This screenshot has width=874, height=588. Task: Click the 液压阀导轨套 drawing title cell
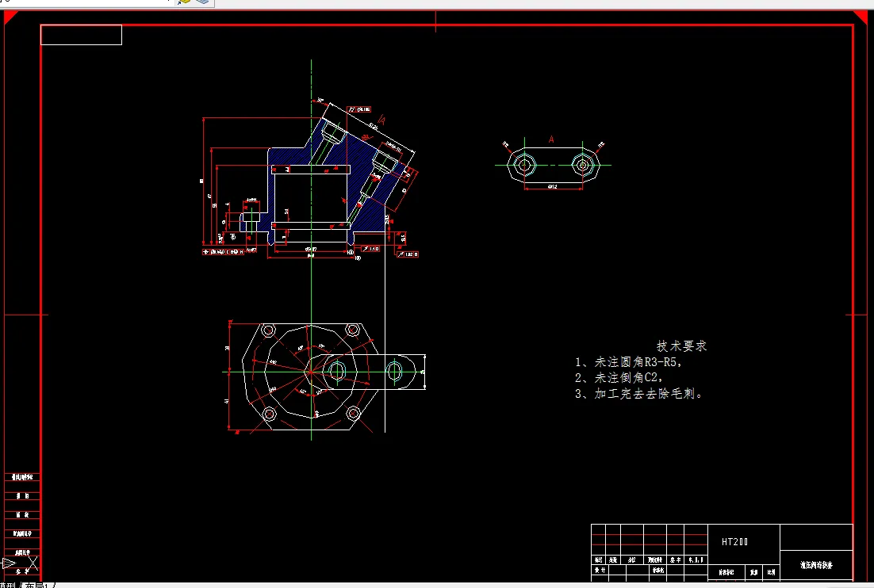point(819,564)
